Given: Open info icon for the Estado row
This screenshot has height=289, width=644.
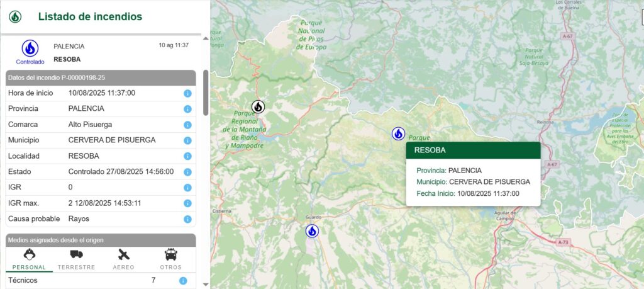Looking at the screenshot, I should coord(187,172).
